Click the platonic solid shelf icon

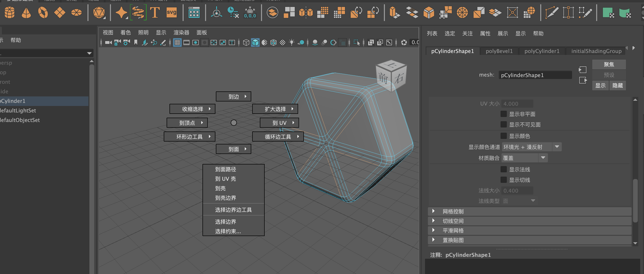99,12
